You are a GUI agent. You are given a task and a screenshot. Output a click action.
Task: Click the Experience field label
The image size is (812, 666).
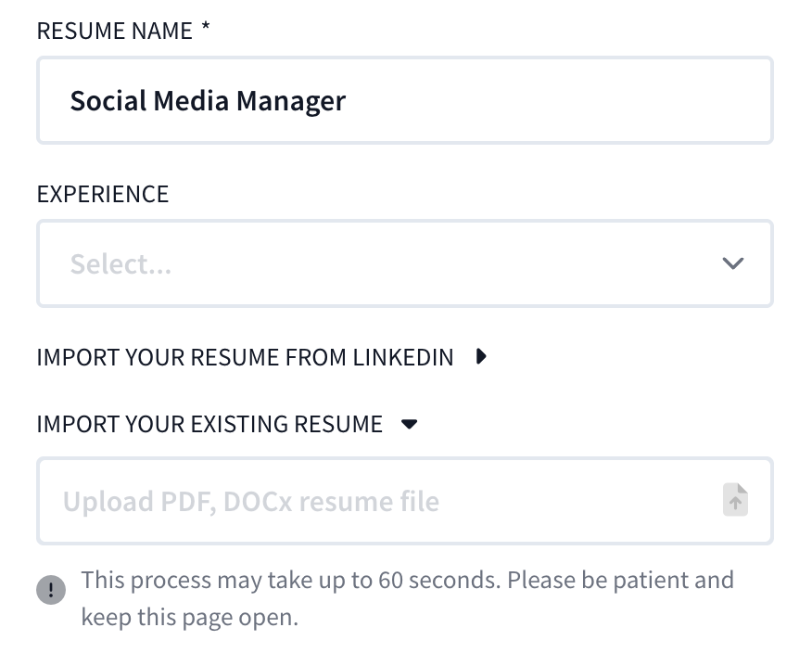tap(103, 194)
